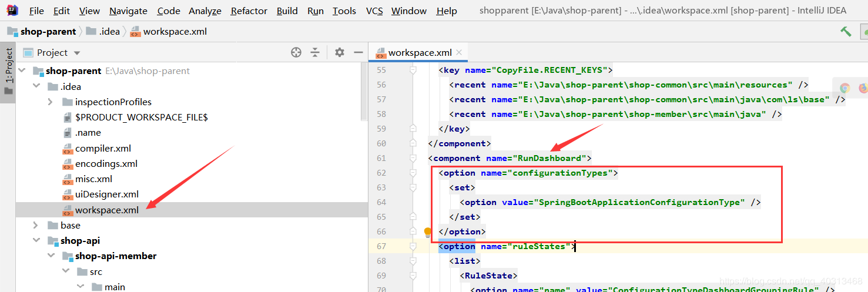Viewport: 868px width, 292px height.
Task: Open the Edit menu
Action: (61, 11)
